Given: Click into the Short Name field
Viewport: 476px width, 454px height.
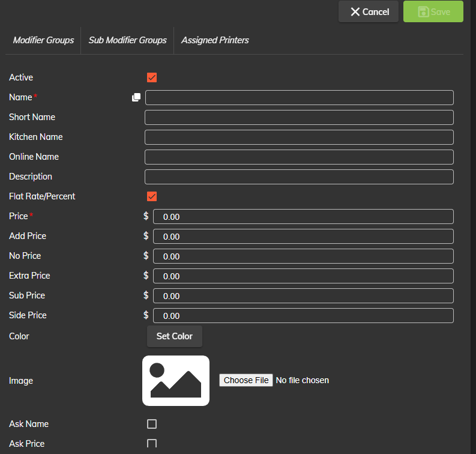Looking at the screenshot, I should [299, 117].
